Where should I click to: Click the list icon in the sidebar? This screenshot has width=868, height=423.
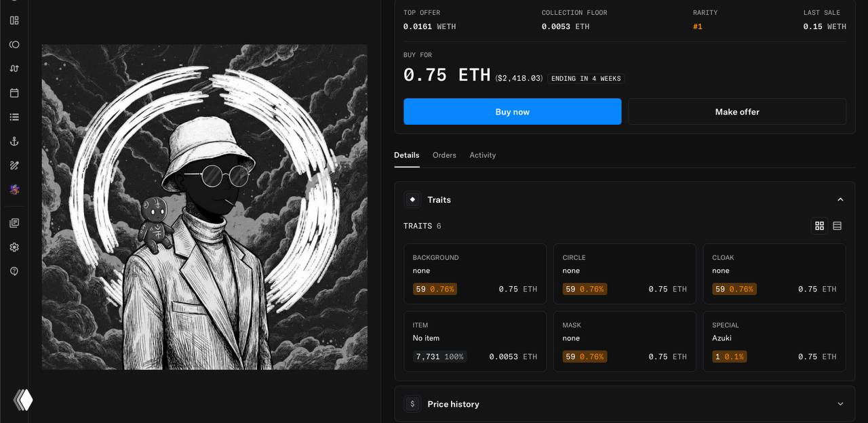[14, 117]
